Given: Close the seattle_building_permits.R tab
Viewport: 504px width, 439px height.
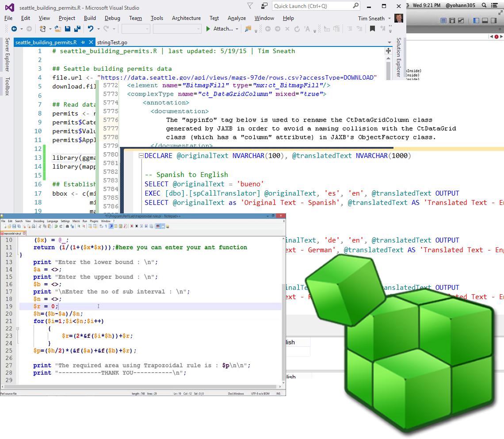Looking at the screenshot, I should (91, 42).
